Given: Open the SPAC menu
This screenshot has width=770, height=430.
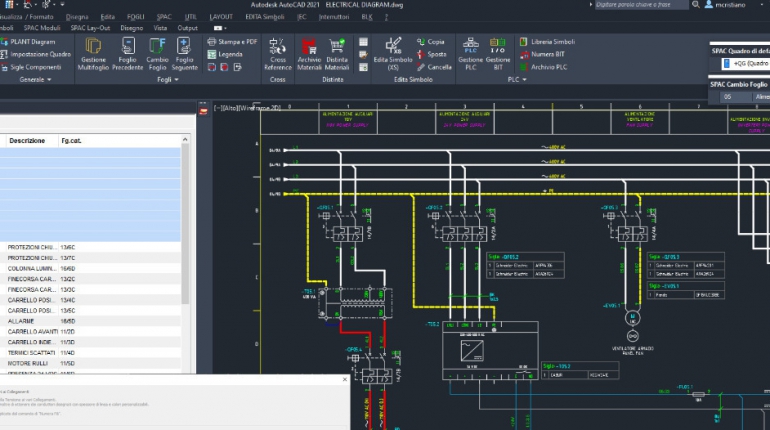Looking at the screenshot, I should point(164,17).
